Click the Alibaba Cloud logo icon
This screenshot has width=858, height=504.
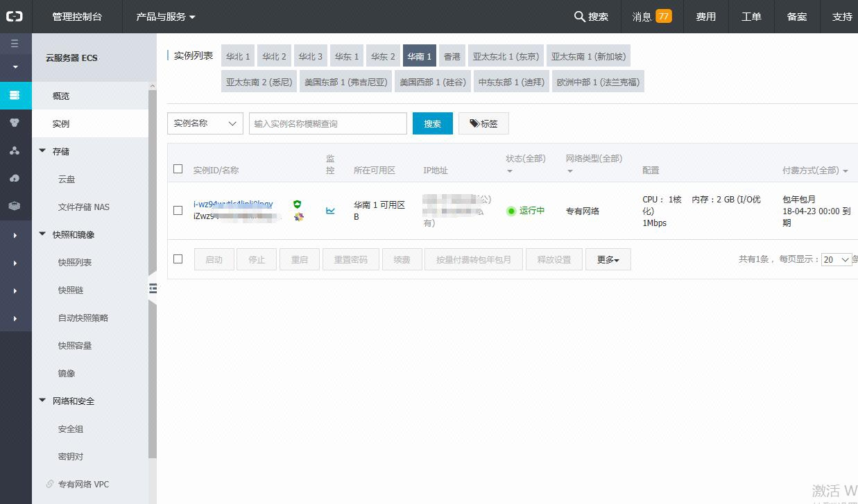[x=15, y=17]
